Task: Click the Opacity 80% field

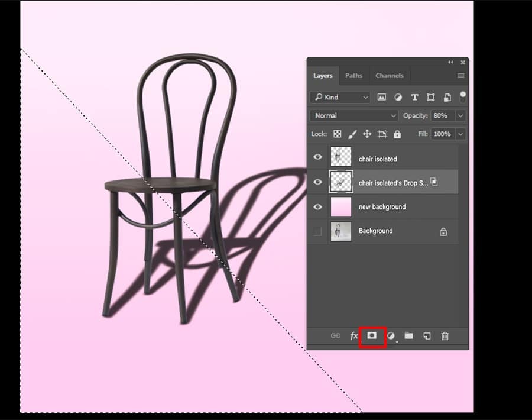Action: (x=443, y=115)
